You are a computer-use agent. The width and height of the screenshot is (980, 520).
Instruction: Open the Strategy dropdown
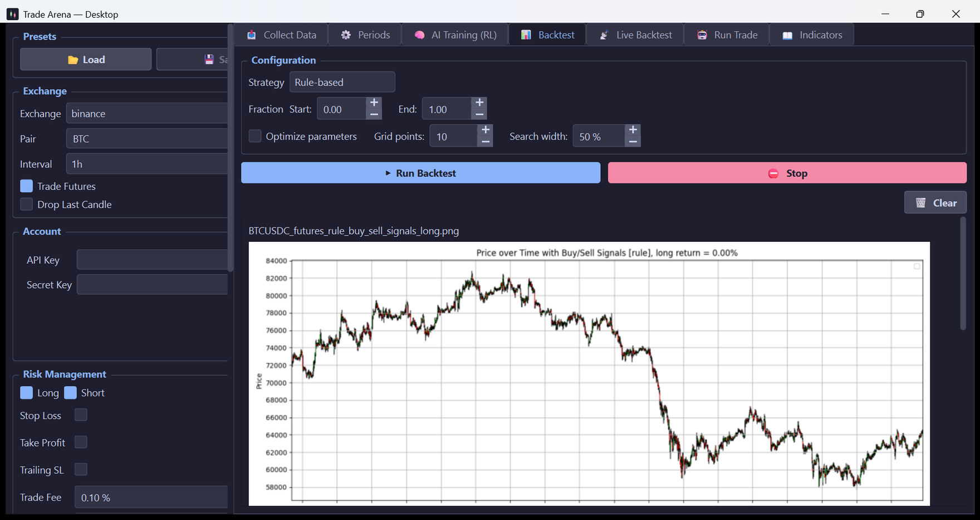click(342, 82)
